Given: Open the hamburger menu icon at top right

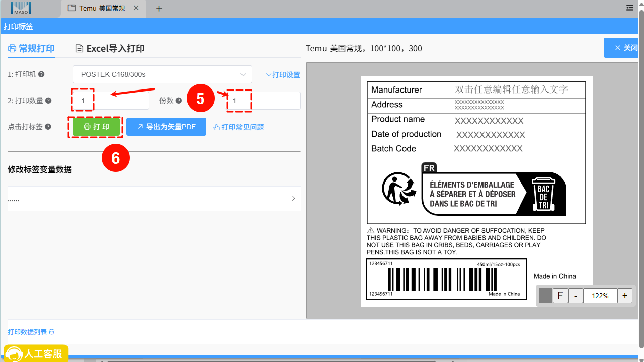Looking at the screenshot, I should [629, 8].
